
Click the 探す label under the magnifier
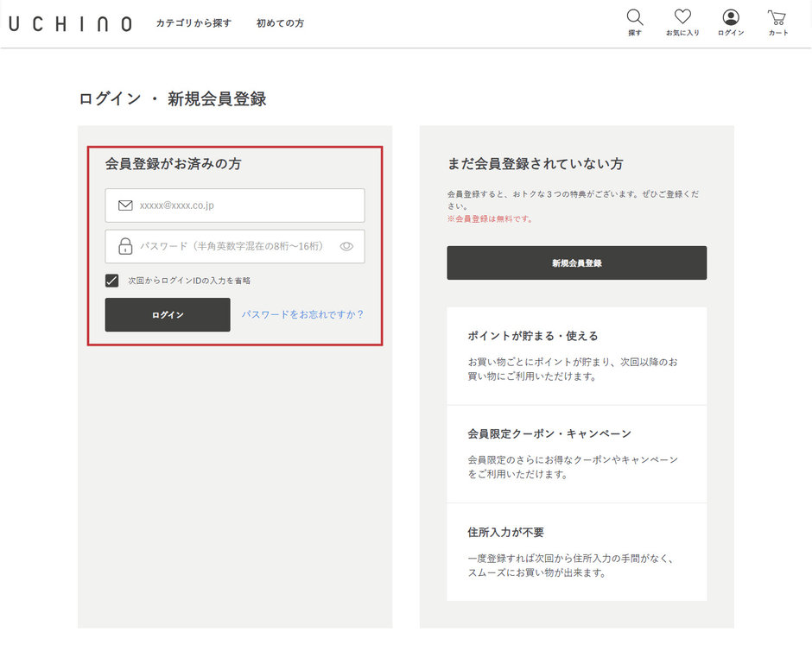click(634, 33)
